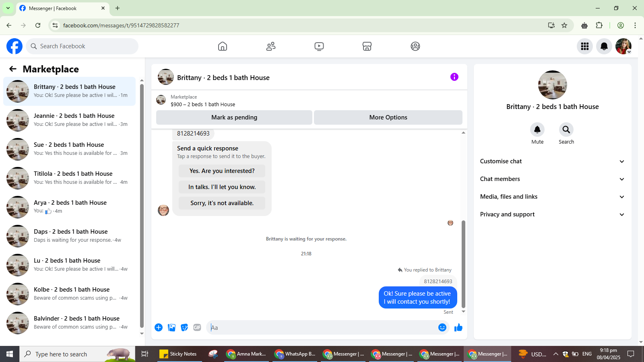
Task: Send quick response 'In talks. I'll let you know.'
Action: coord(222,187)
